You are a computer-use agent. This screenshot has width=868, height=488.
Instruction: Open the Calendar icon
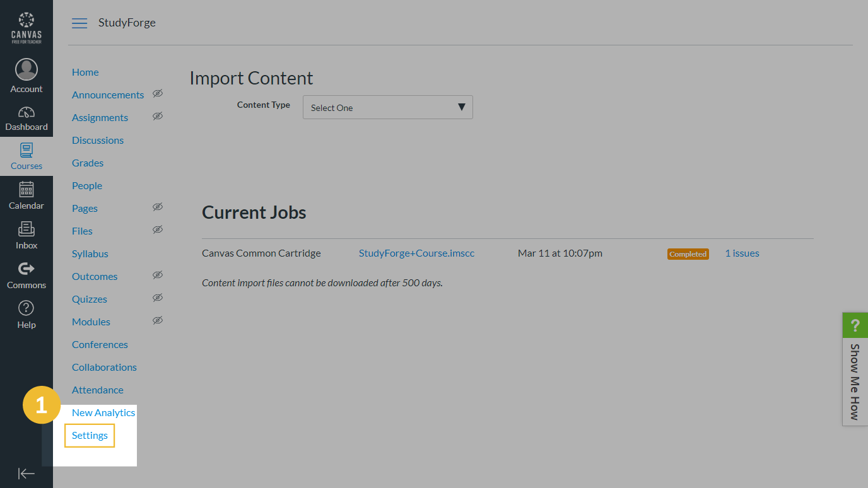coord(26,190)
